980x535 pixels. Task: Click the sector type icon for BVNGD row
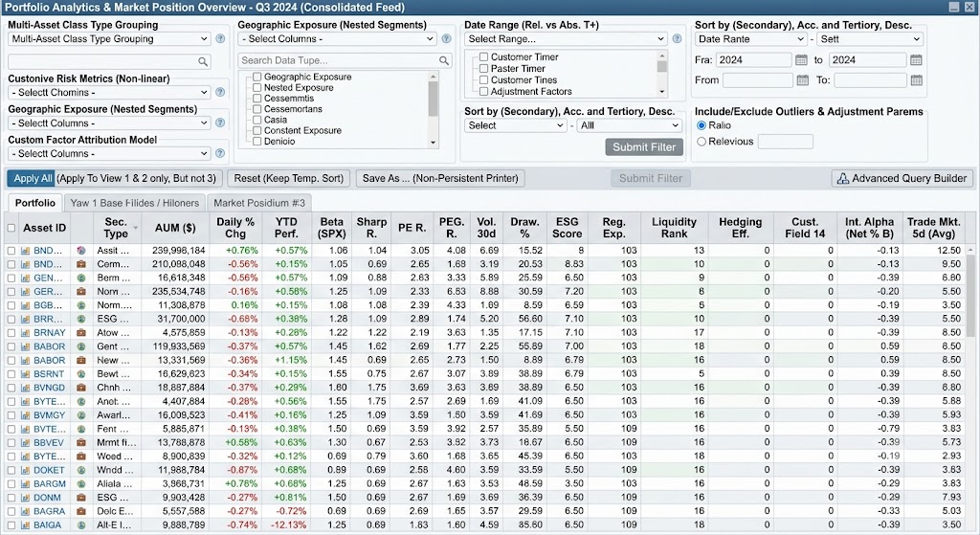tap(81, 389)
